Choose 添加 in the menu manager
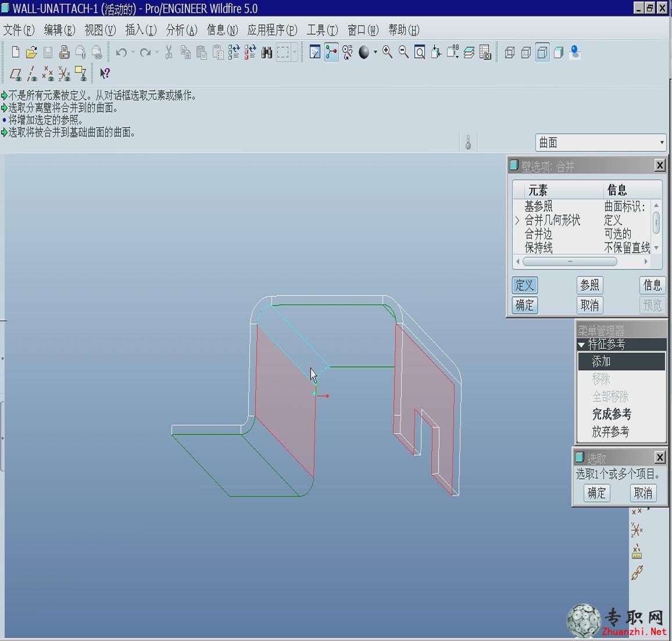Viewport: 672px width, 641px height. [x=621, y=361]
